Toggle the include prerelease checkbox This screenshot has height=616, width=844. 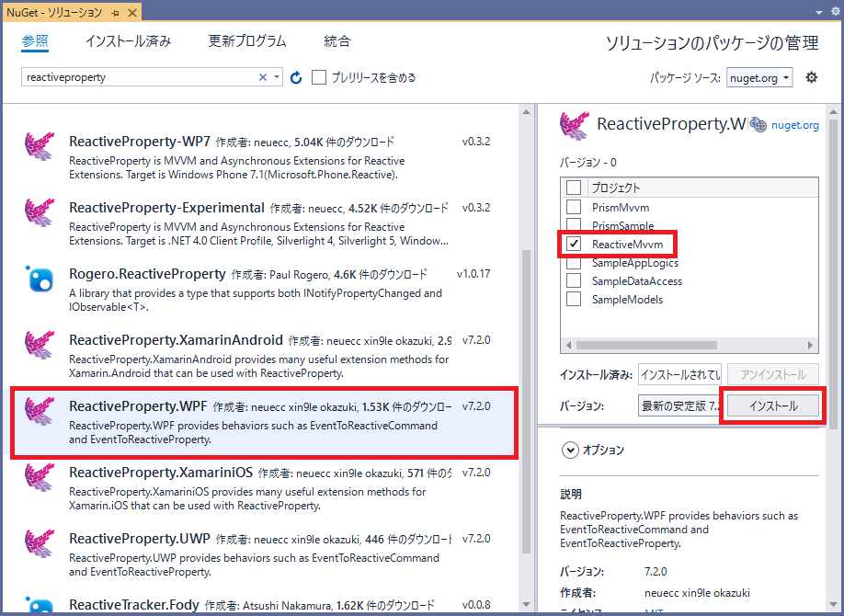(319, 77)
